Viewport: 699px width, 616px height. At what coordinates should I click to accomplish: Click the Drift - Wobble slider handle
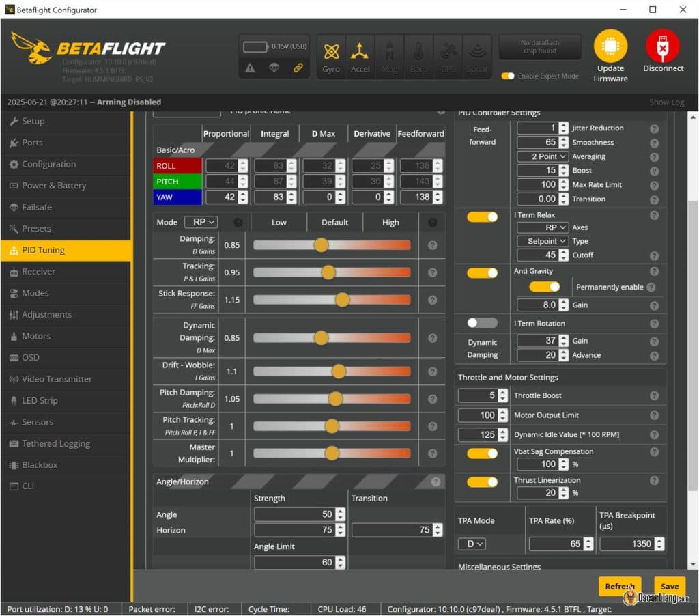(x=339, y=371)
